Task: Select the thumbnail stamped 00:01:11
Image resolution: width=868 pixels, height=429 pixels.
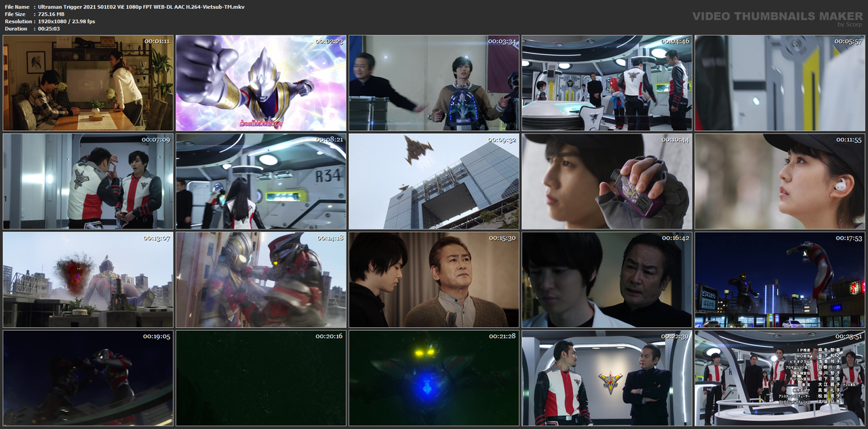Action: click(88, 83)
